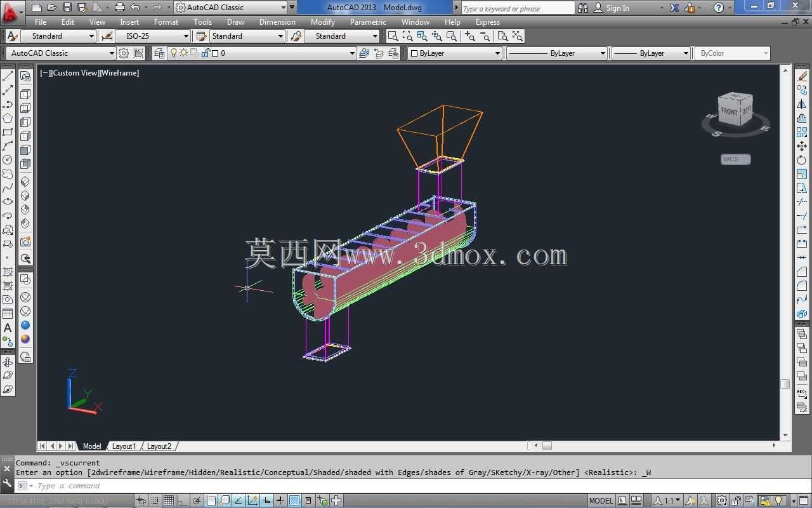Click the Zoom Extents tool
This screenshot has width=812, height=508.
tap(518, 36)
